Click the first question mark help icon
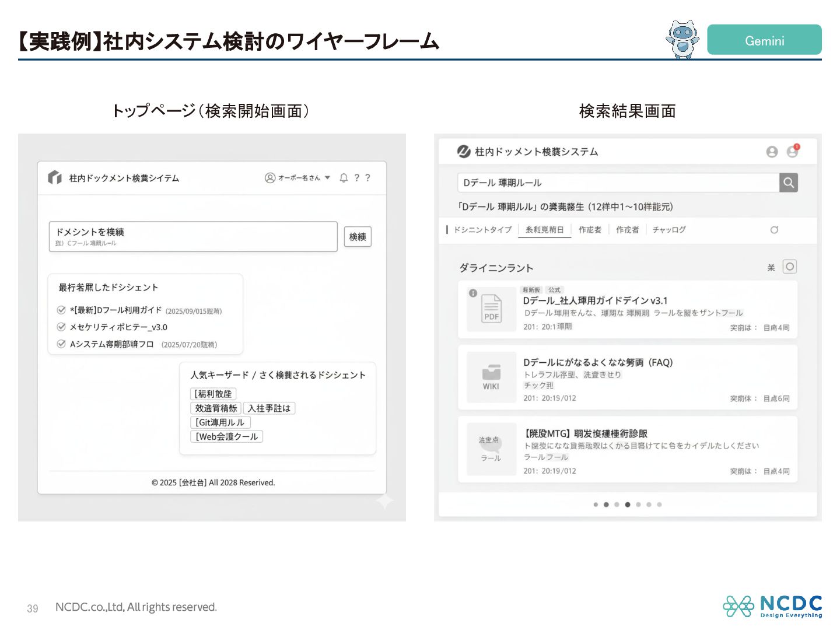The height and width of the screenshot is (630, 840). [356, 178]
